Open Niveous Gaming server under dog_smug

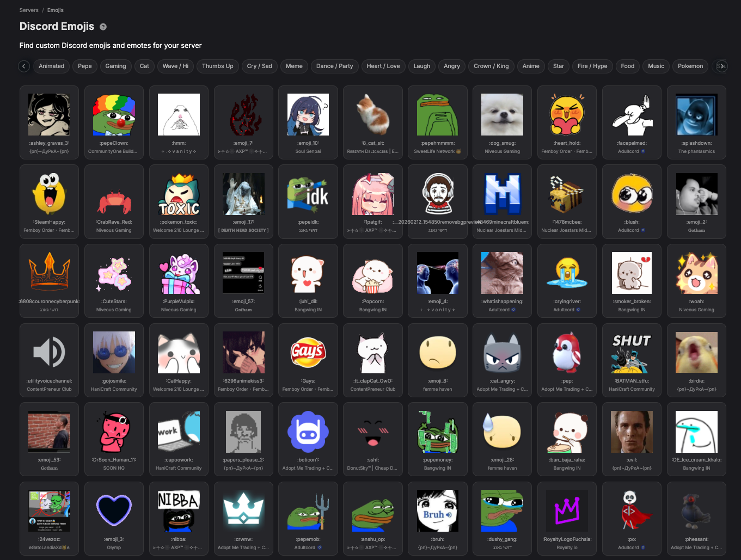(x=502, y=151)
